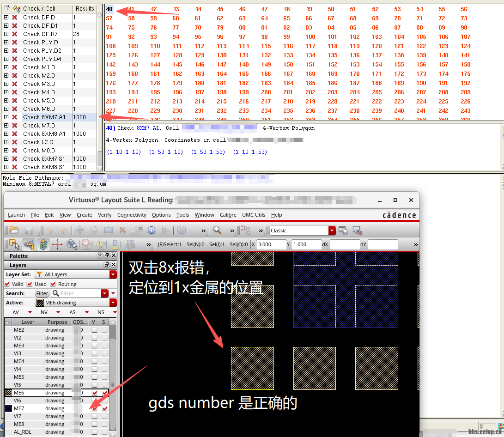The image size is (504, 437).
Task: Click the Redo arrow icon
Action: 64,231
